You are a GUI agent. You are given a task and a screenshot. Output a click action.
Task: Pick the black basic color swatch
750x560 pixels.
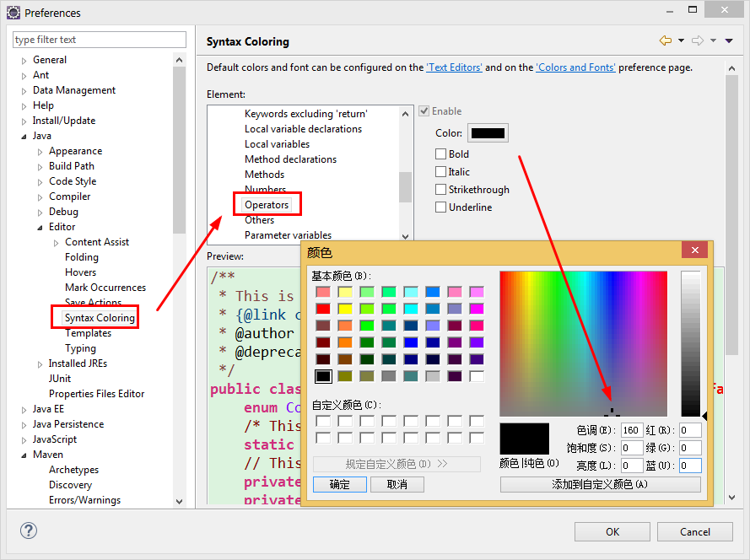[323, 376]
